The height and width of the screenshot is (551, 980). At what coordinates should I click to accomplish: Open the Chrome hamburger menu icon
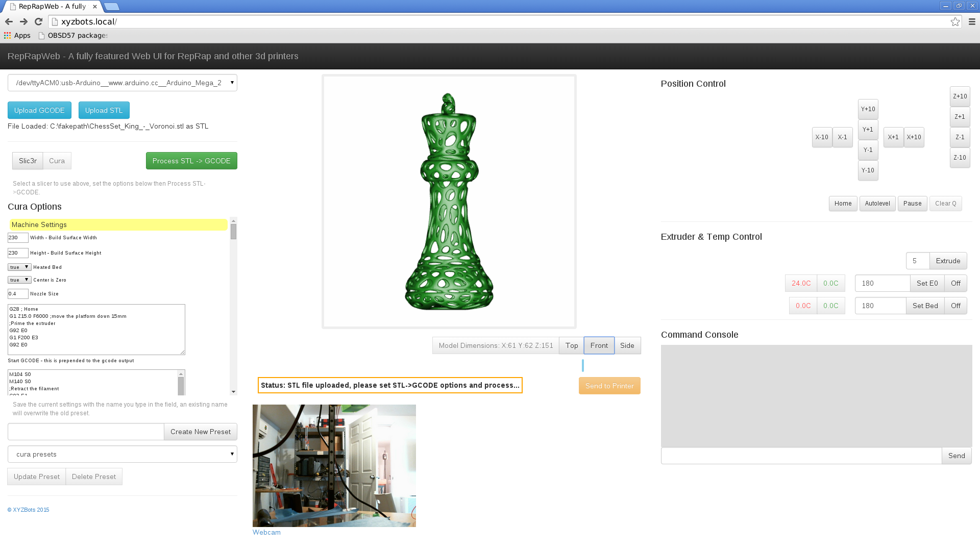(971, 21)
